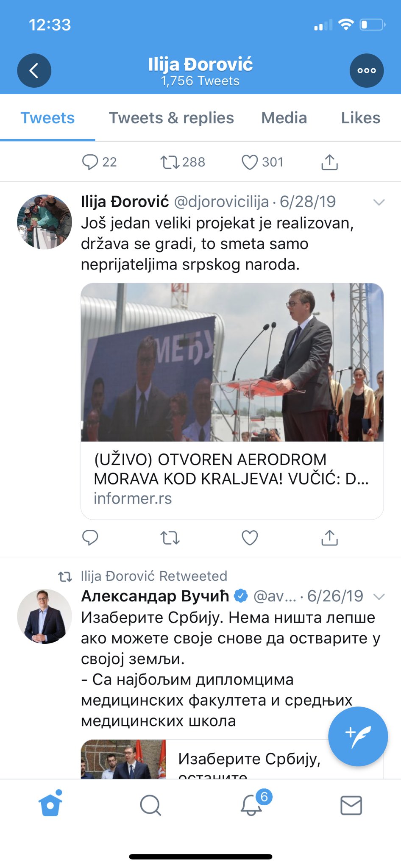Tap the compose new tweet button

click(358, 736)
